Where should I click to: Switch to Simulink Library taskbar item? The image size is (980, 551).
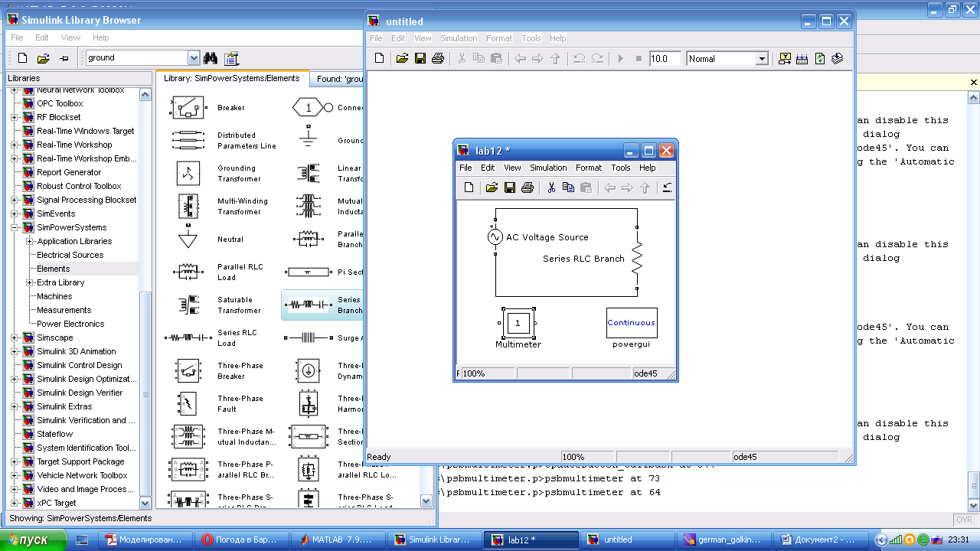point(434,540)
